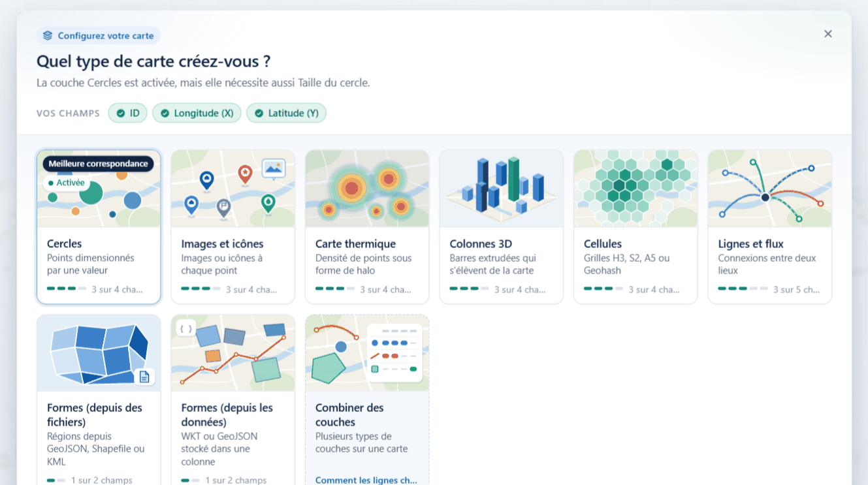
Task: Click the 1 sur 2 champs under Formes fichiers
Action: tap(102, 480)
